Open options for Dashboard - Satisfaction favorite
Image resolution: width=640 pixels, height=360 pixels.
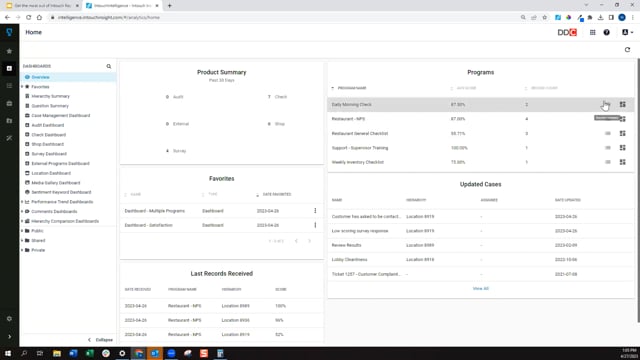click(x=315, y=225)
